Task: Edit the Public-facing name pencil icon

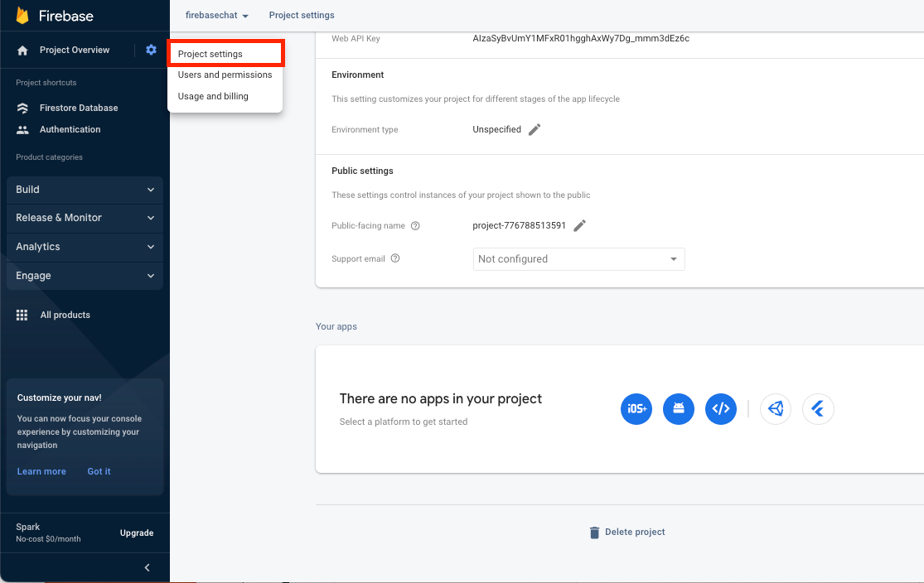Action: click(x=580, y=225)
